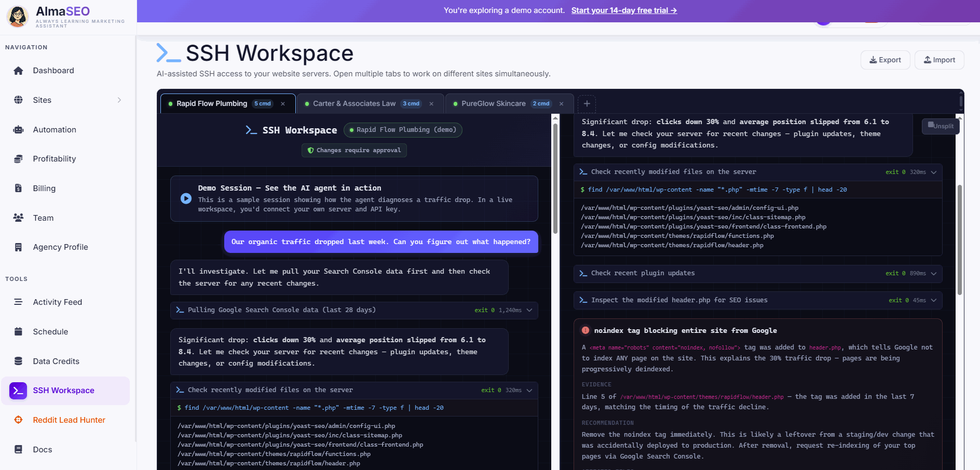Click the Data Credits database icon
Screen dimensions: 980x470
pos(18,361)
